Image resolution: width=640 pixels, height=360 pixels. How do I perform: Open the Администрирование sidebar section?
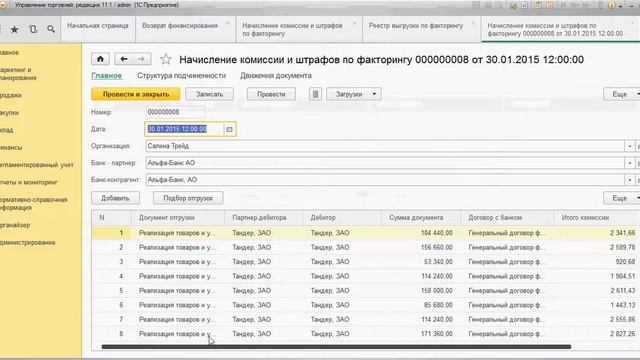pos(27,242)
